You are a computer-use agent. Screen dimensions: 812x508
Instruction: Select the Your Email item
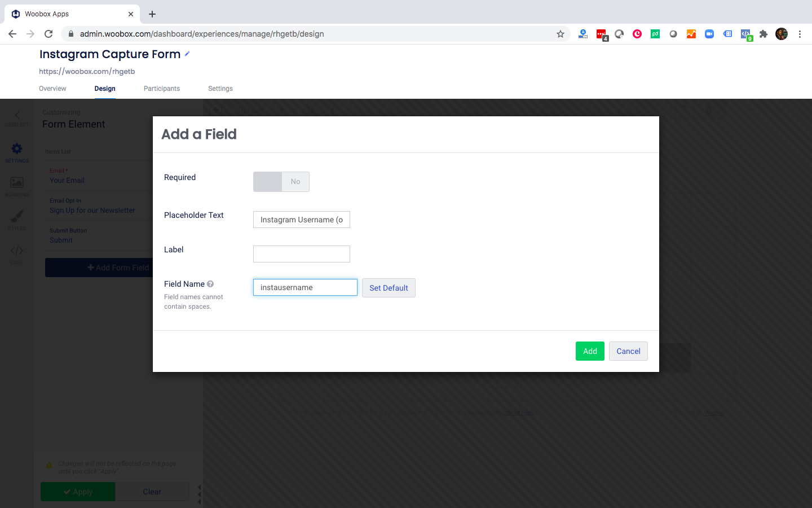click(67, 181)
